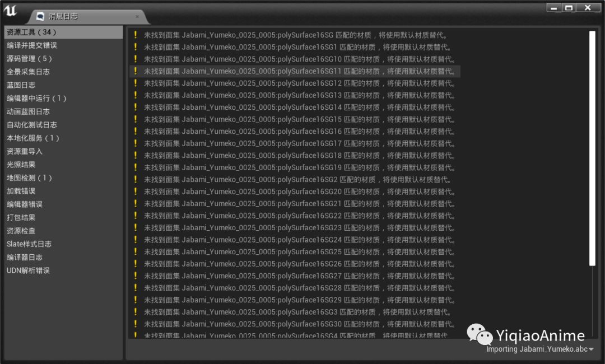The height and width of the screenshot is (364, 605).
Task: Select the 资源工具（34）log category
Action: (34, 32)
